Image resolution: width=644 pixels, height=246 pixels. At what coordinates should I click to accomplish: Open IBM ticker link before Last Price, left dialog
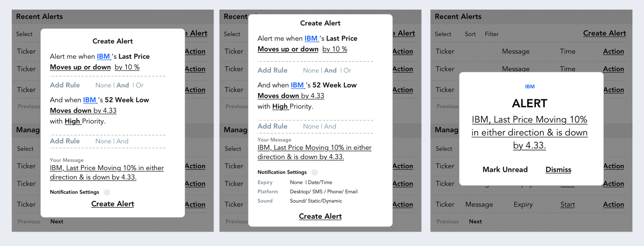(x=104, y=56)
